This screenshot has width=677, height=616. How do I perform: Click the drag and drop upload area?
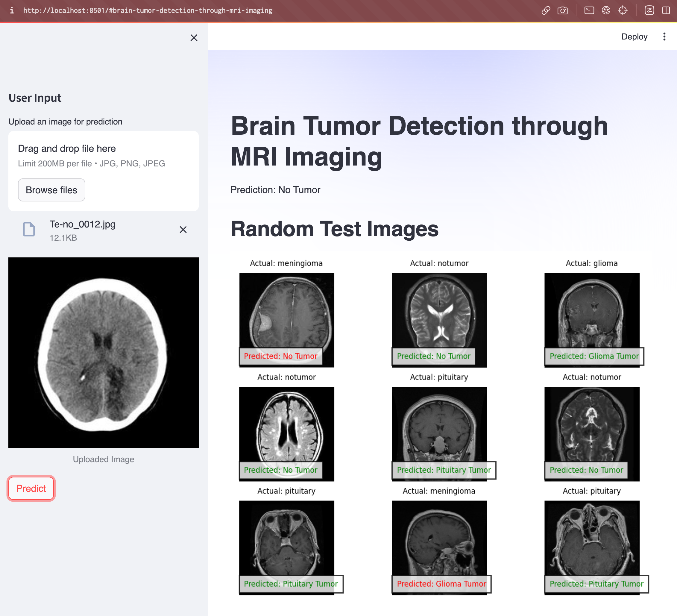[104, 156]
